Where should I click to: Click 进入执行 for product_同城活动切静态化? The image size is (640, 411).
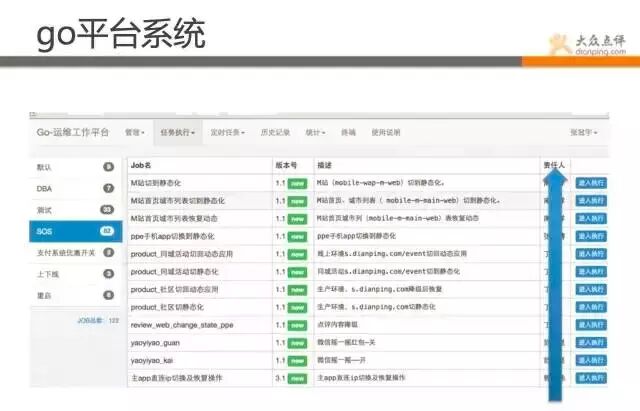pos(591,272)
